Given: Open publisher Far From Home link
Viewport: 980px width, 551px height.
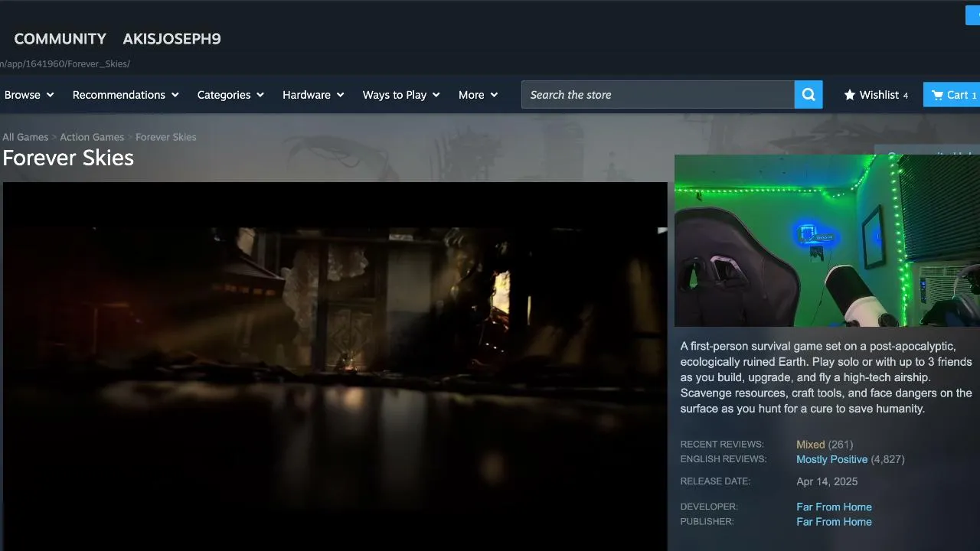Looking at the screenshot, I should click(x=834, y=522).
